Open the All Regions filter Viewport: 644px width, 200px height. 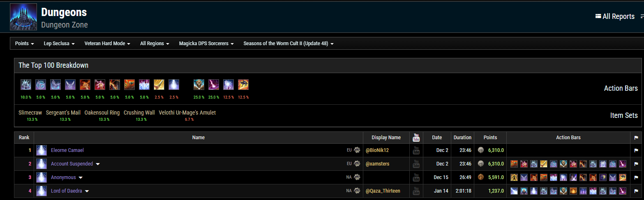coord(155,44)
